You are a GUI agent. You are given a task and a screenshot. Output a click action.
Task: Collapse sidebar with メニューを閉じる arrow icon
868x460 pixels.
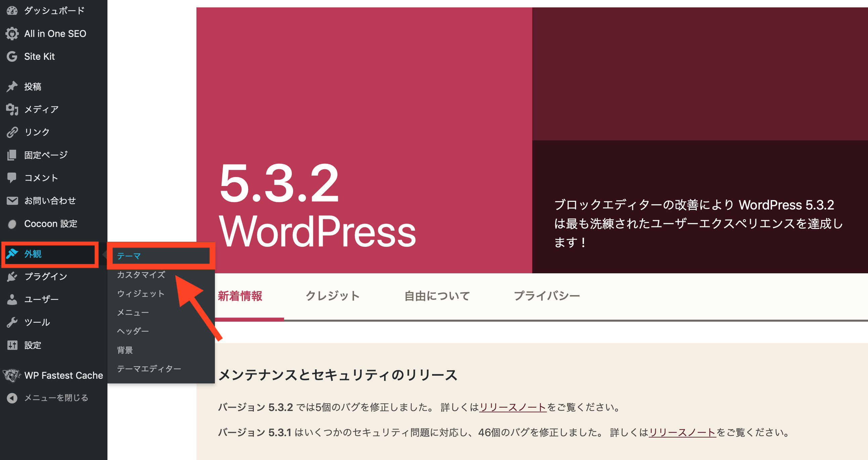[12, 398]
